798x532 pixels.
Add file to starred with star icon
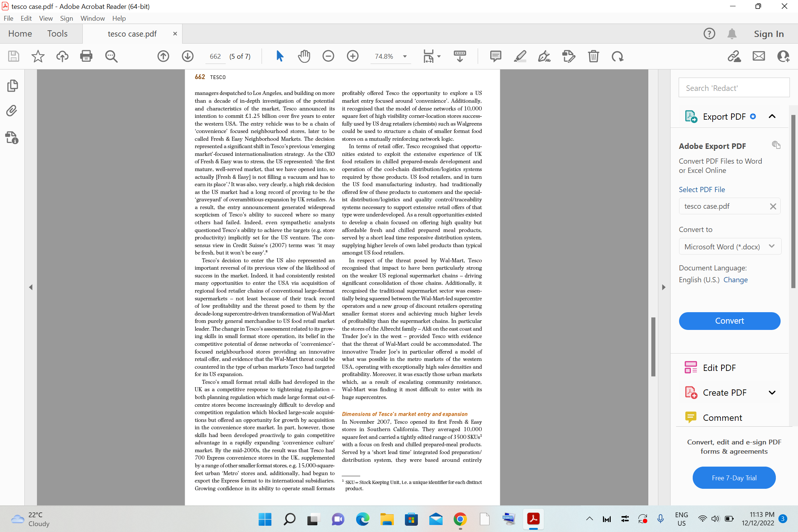(38, 56)
